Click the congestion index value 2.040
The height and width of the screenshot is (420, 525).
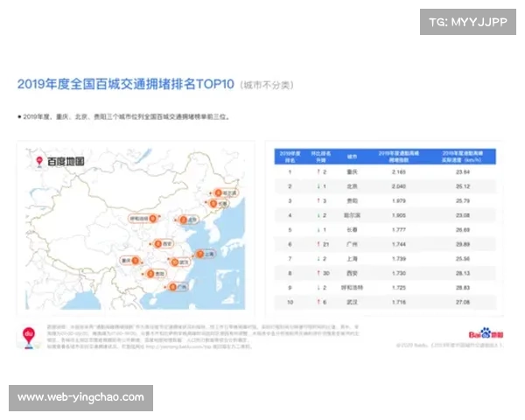399,186
